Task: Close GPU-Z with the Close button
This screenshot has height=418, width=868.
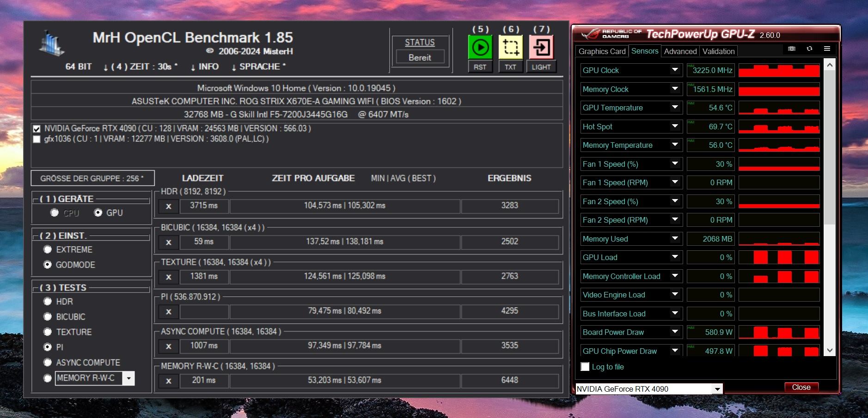Action: [801, 387]
